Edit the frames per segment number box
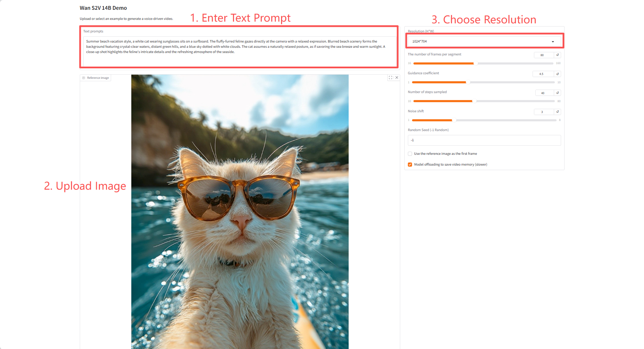This screenshot has width=644, height=349. point(544,55)
